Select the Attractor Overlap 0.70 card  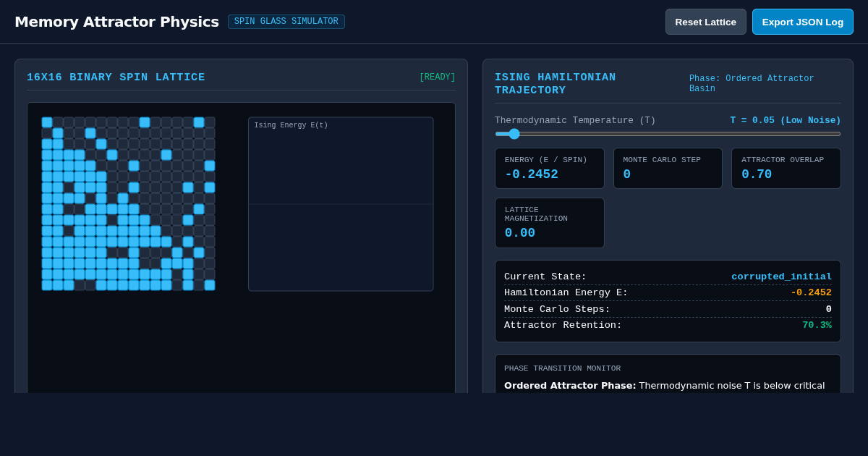[786, 168]
